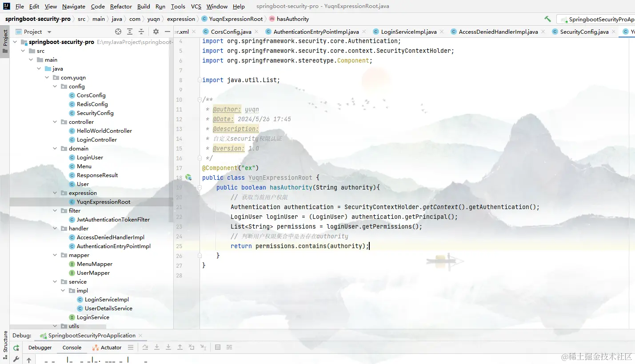Collapse the springboot-security-pro root node
The image size is (635, 364).
pyautogui.click(x=15, y=42)
